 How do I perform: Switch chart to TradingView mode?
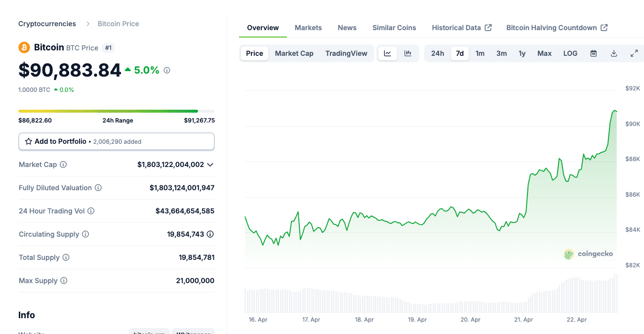tap(346, 53)
